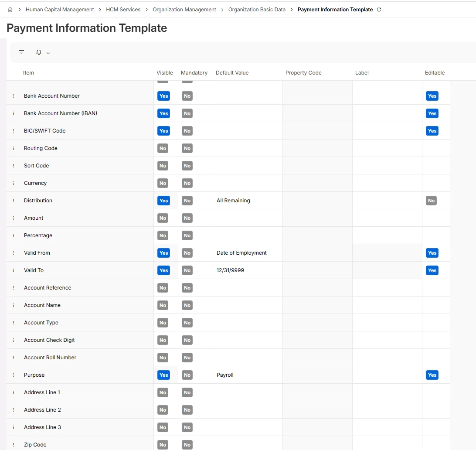Open row menu for BIC/SWIFT Code

coord(14,131)
